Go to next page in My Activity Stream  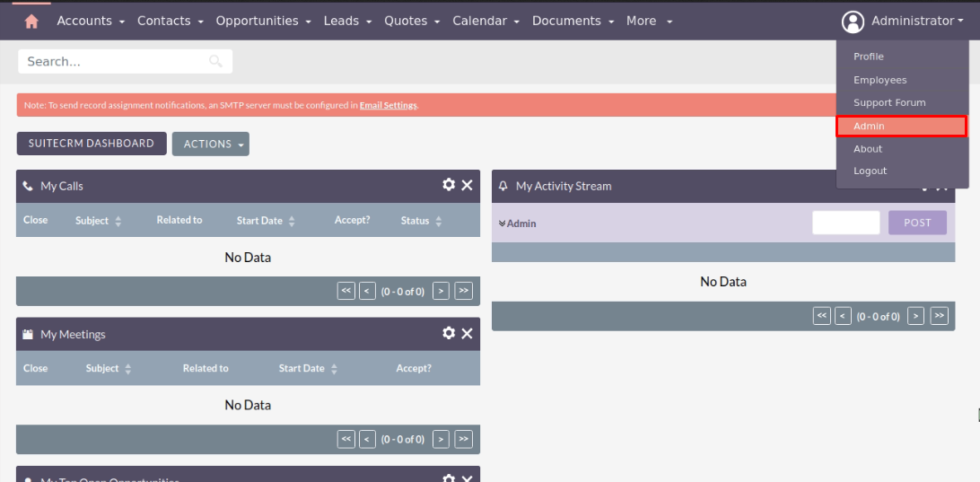915,316
